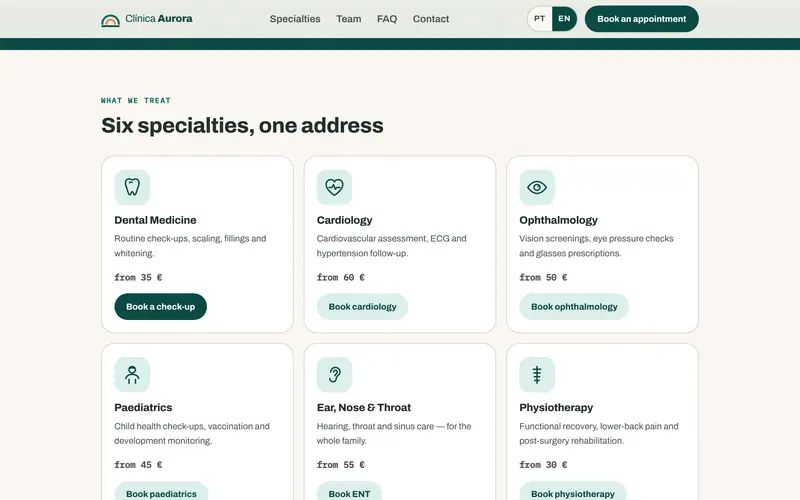Go to the Team section
Image resolution: width=800 pixels, height=500 pixels.
tap(348, 19)
